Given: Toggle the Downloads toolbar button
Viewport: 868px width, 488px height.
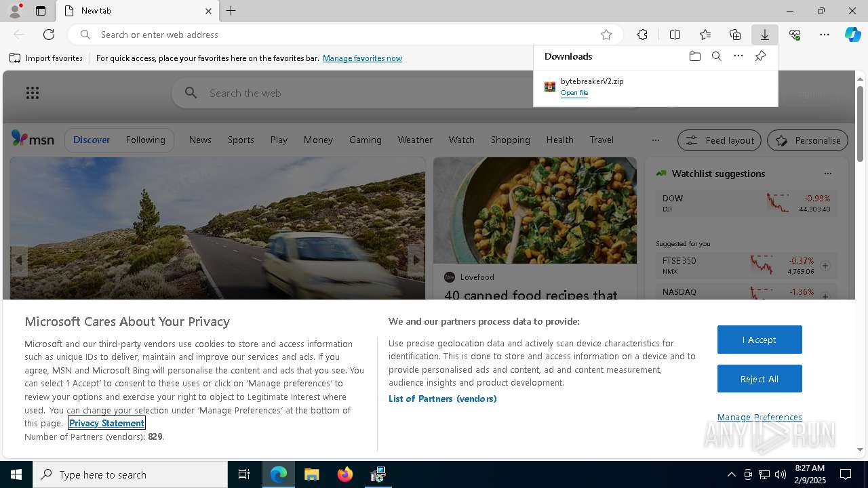Looking at the screenshot, I should click(765, 35).
